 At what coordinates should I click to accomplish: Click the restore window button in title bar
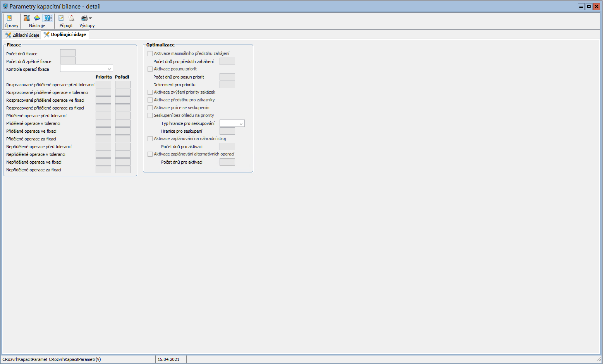click(x=589, y=7)
